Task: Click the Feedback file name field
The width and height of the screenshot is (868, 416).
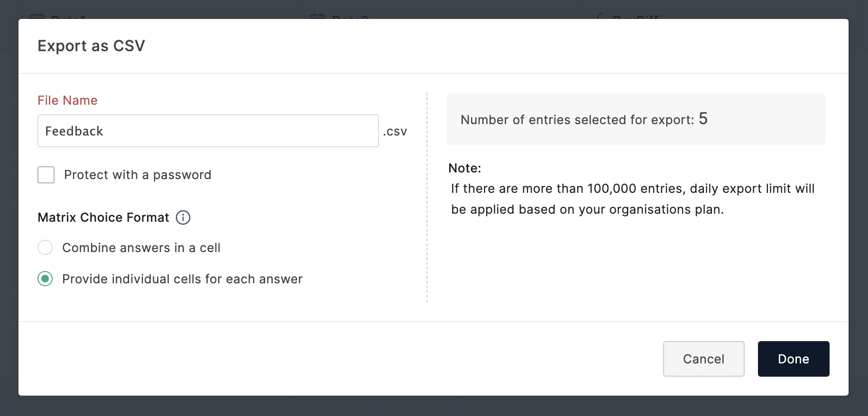Action: (208, 131)
